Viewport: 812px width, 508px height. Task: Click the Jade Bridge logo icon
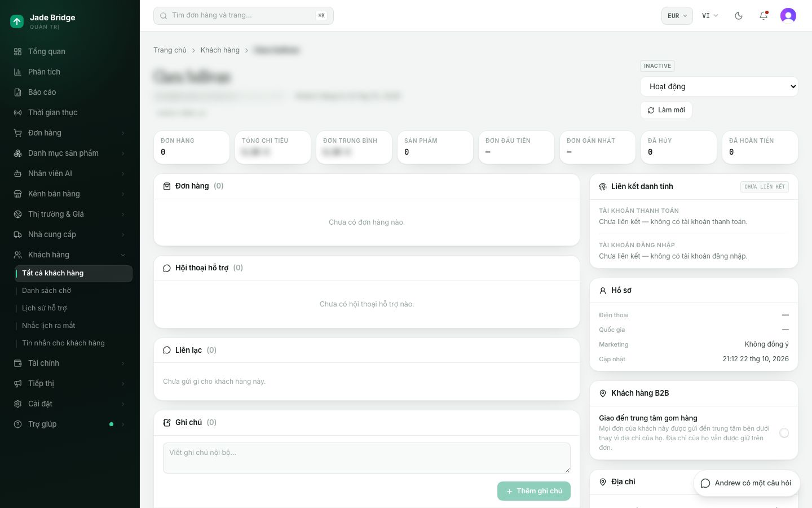click(x=17, y=21)
